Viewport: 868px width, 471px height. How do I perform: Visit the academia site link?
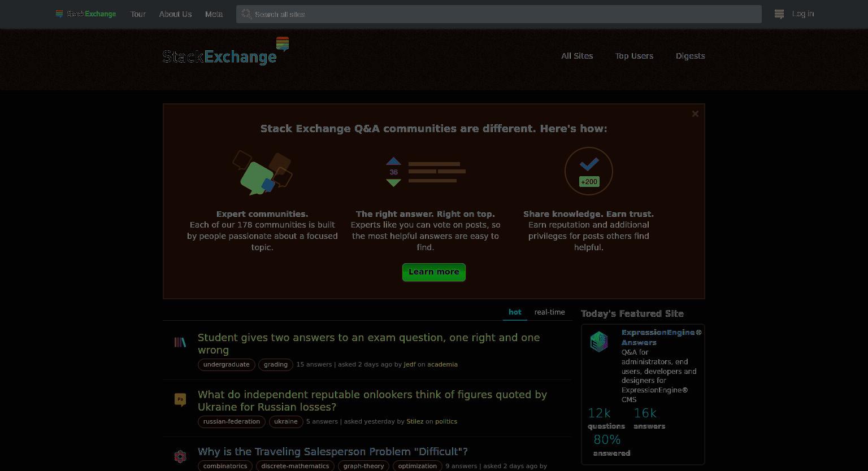[442, 365]
